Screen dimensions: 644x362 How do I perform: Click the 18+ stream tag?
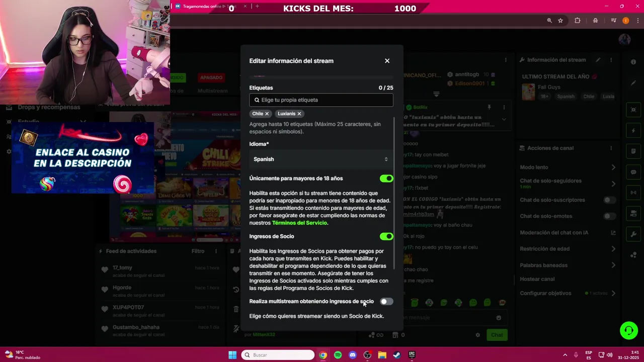[x=545, y=97]
